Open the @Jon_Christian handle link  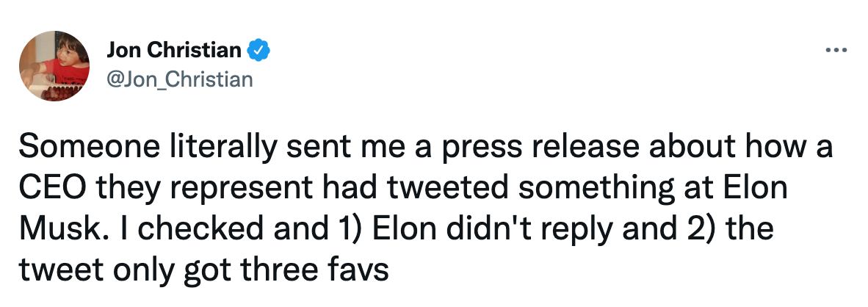coord(179,79)
